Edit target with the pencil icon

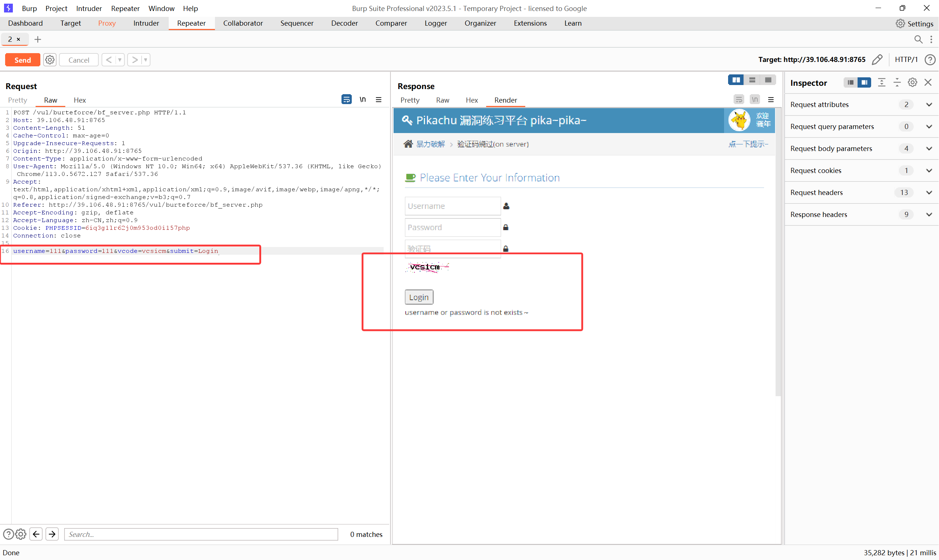coord(877,60)
